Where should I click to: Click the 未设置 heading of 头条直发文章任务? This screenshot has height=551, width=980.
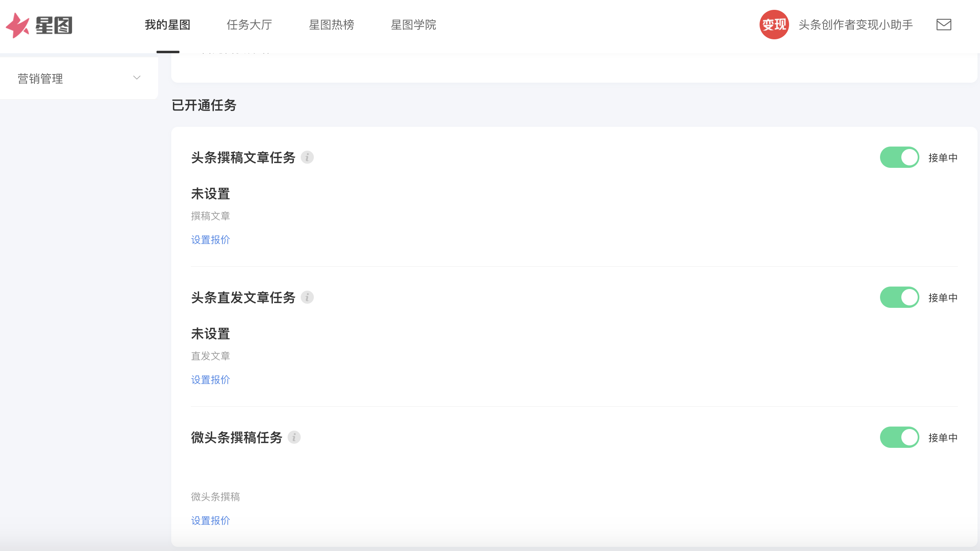210,334
